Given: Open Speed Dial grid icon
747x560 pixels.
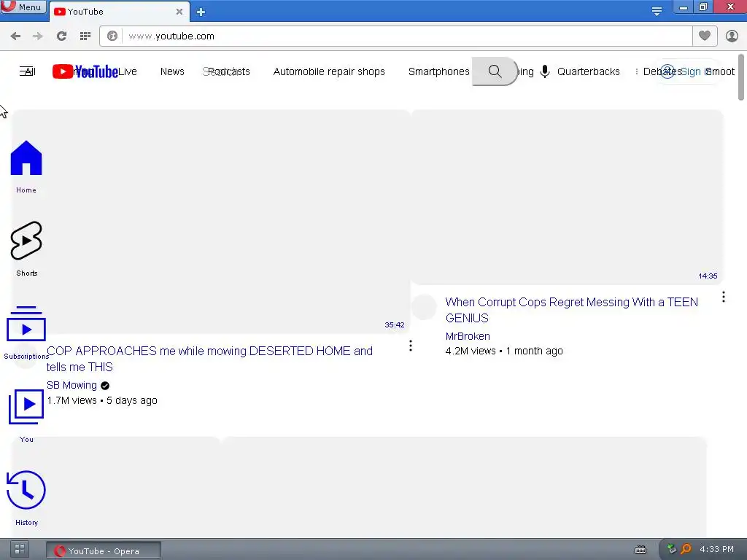Looking at the screenshot, I should [85, 36].
